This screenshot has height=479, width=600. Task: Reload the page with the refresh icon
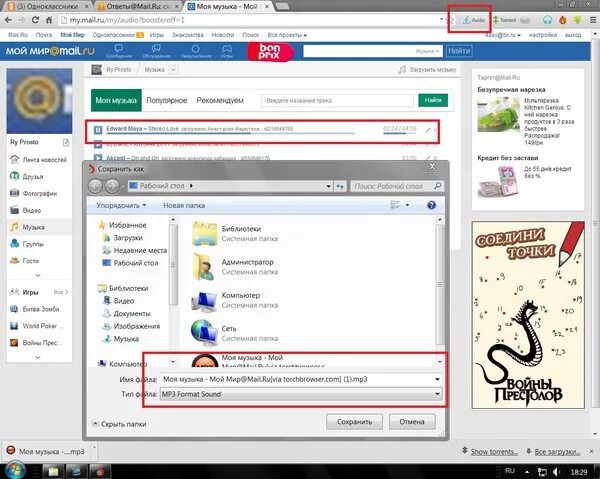(35, 20)
